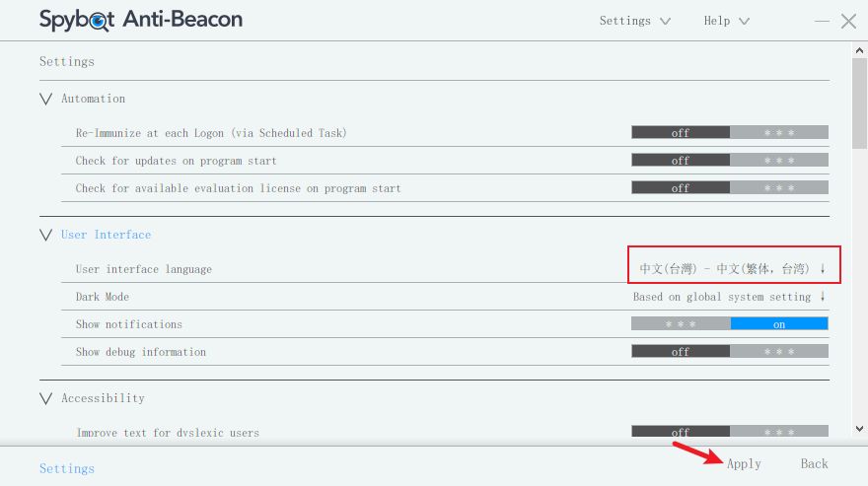Open the User interface language dropdown
Screen dimensions: 868x486
(x=732, y=268)
